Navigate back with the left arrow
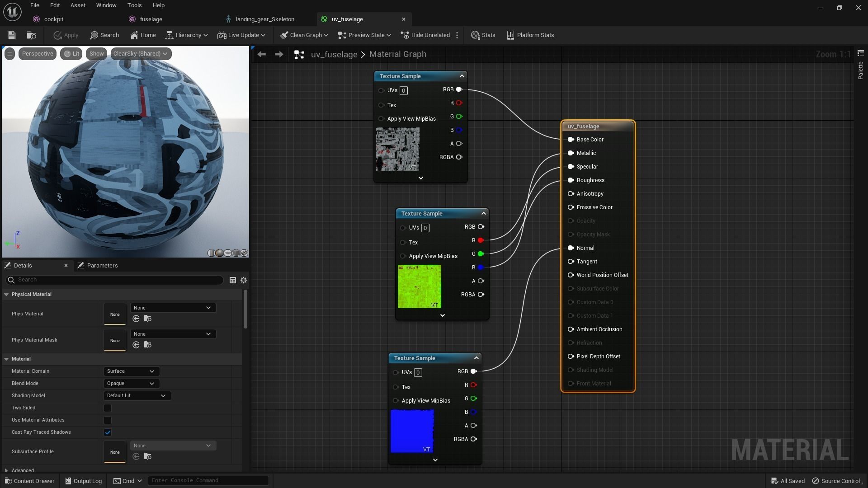This screenshot has height=488, width=868. tap(261, 54)
